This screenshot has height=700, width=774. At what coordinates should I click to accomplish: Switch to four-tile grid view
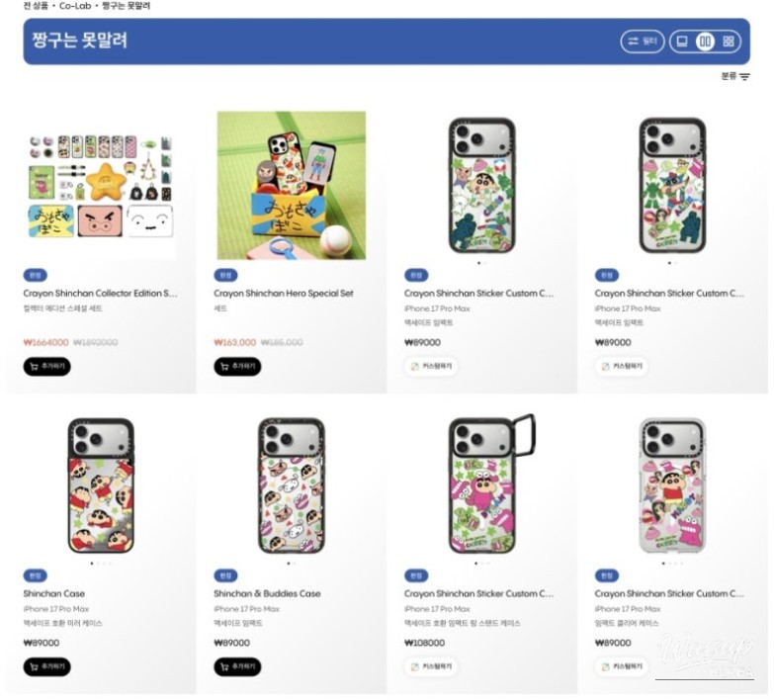(729, 42)
